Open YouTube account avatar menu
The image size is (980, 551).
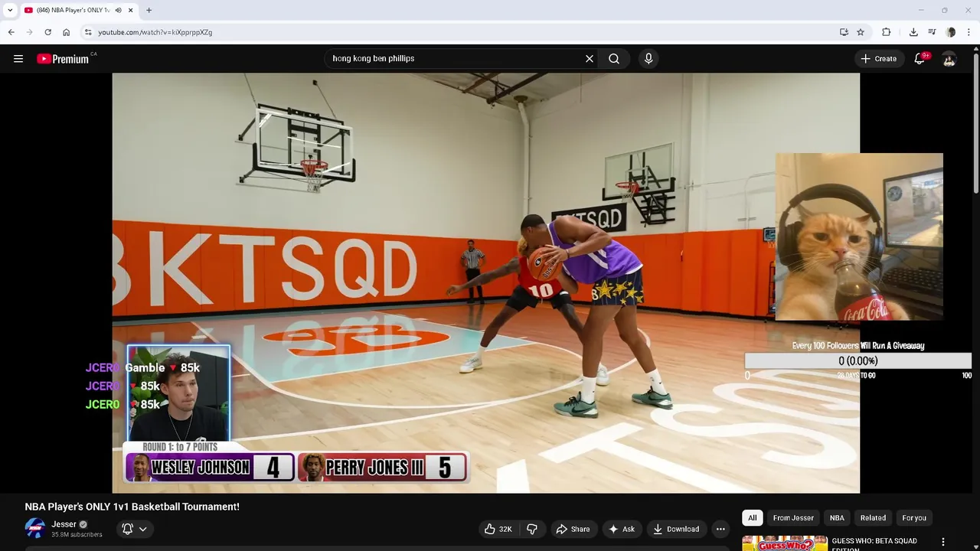point(949,59)
